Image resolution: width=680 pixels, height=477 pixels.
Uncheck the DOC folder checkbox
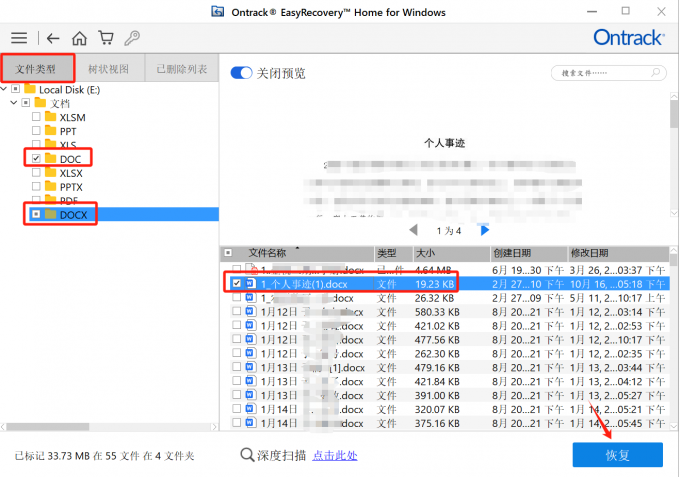point(36,158)
